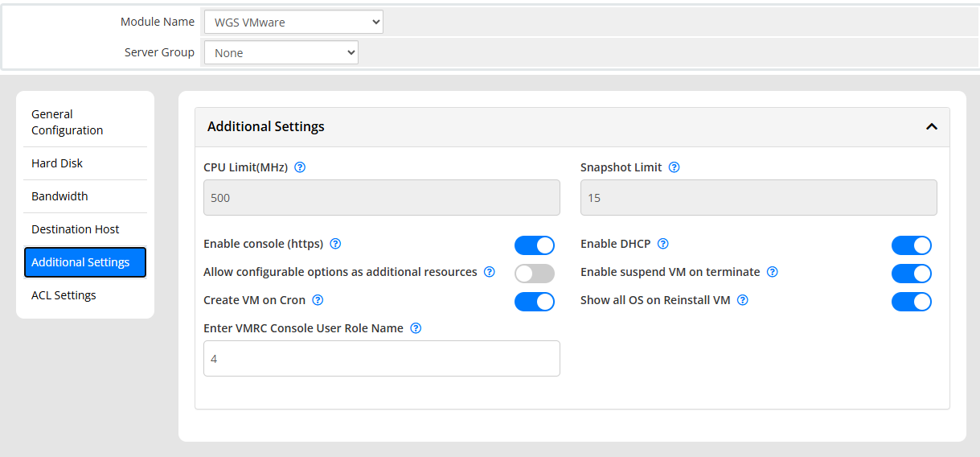The image size is (980, 457).
Task: Click help icon beside CPU Limit(MHz)
Action: (x=300, y=167)
